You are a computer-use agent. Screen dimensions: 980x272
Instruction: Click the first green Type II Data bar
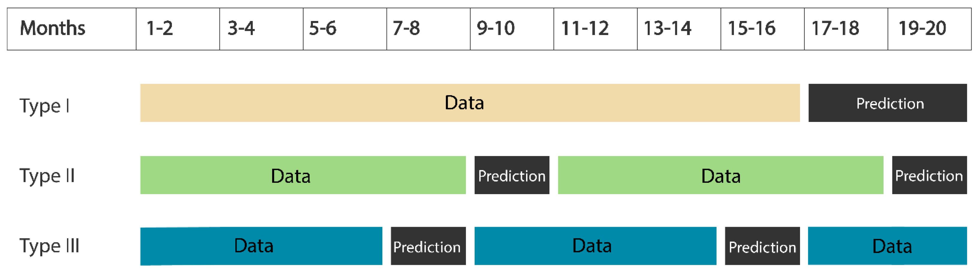tap(303, 175)
